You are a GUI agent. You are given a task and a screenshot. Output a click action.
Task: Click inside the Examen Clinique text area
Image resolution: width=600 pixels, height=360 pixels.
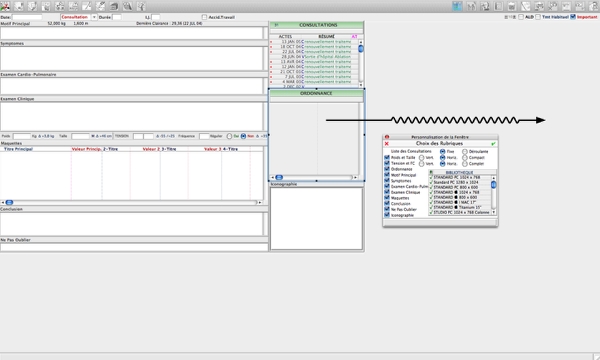[132, 116]
